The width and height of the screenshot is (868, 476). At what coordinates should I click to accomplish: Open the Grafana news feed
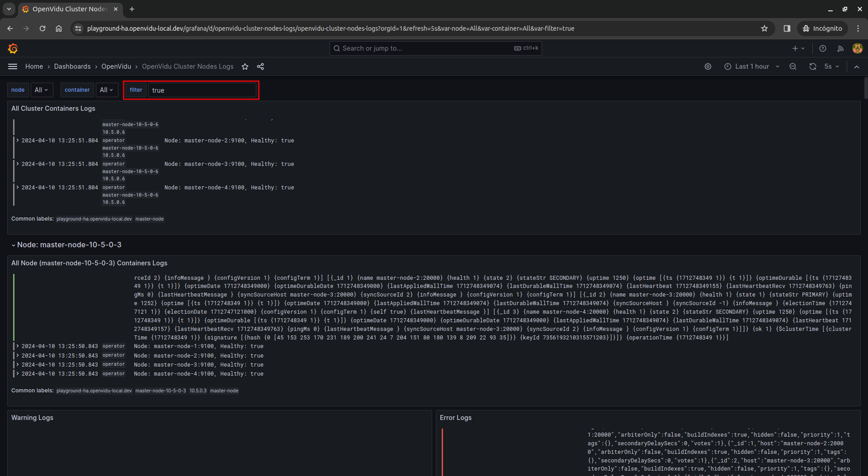pos(841,48)
